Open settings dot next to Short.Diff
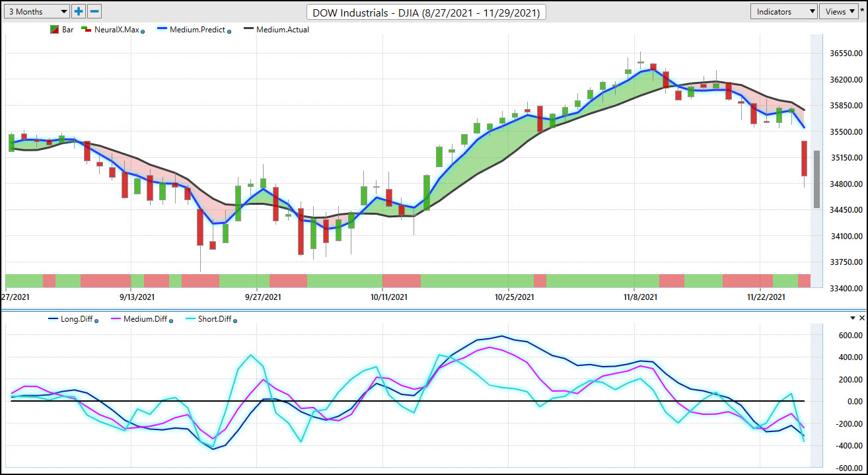 point(235,321)
